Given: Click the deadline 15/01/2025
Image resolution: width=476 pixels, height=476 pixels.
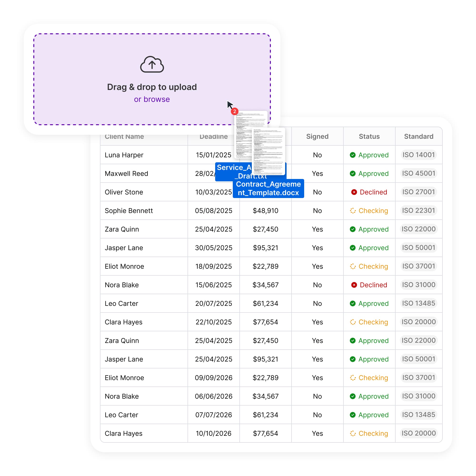Looking at the screenshot, I should point(214,155).
